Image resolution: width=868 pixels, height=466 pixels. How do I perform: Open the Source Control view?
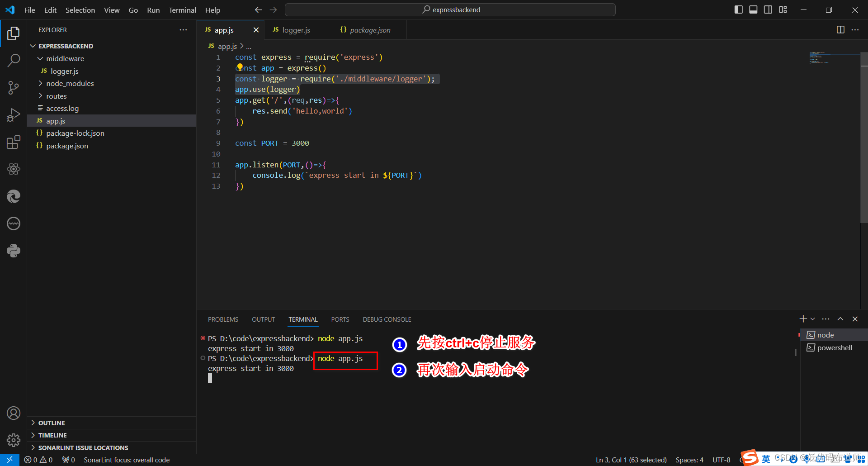[14, 88]
